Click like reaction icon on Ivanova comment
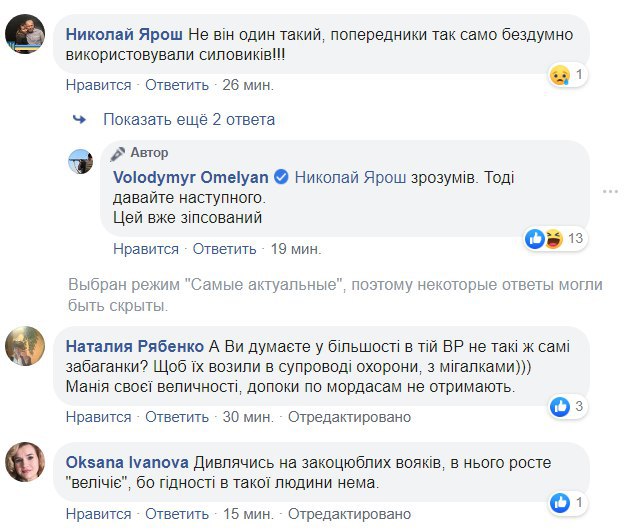 (561, 501)
